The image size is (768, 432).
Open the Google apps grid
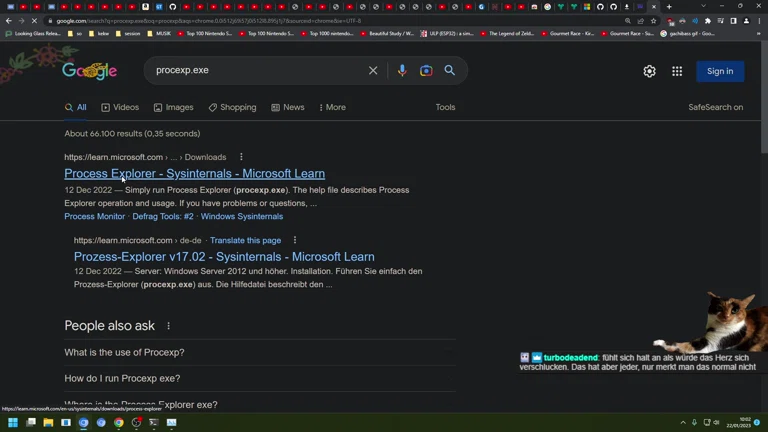tap(677, 71)
